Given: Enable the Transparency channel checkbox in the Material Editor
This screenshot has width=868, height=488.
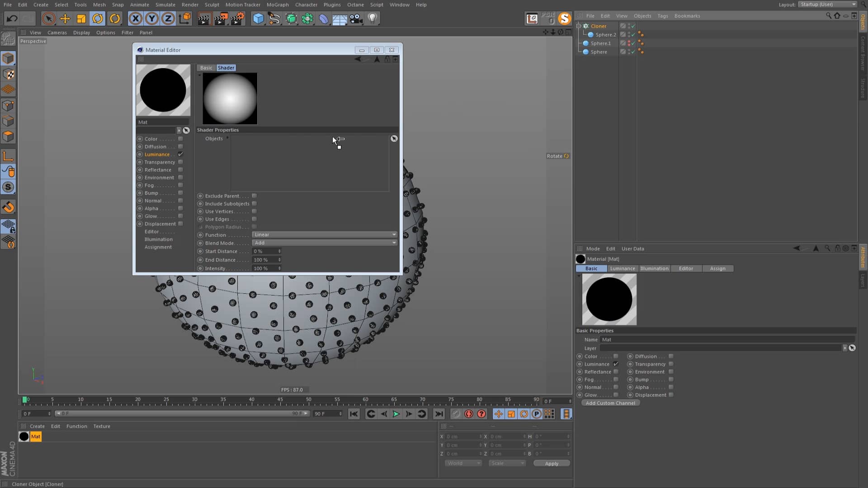Looking at the screenshot, I should (x=180, y=162).
